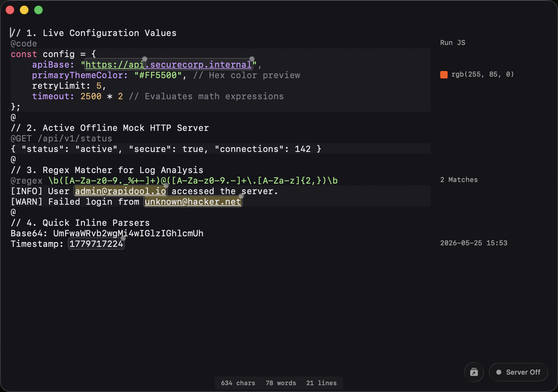Click the 2 Matches result label

(459, 180)
